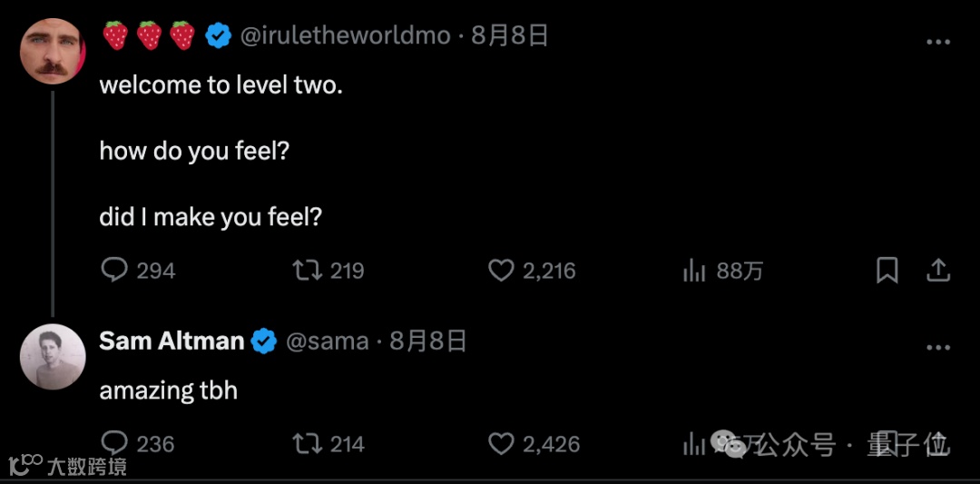Like Sam Altman's 'amazing tbh' reply

tap(502, 443)
